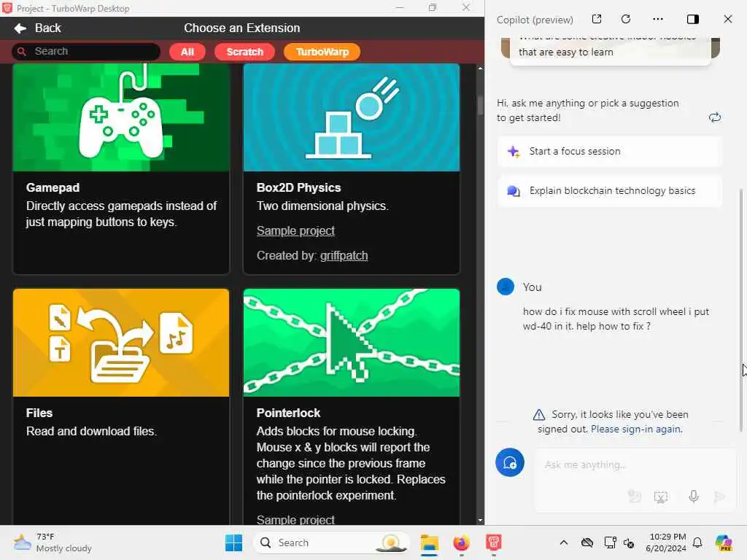The image size is (747, 560).
Task: Open Firefox from taskbar
Action: tap(461, 542)
